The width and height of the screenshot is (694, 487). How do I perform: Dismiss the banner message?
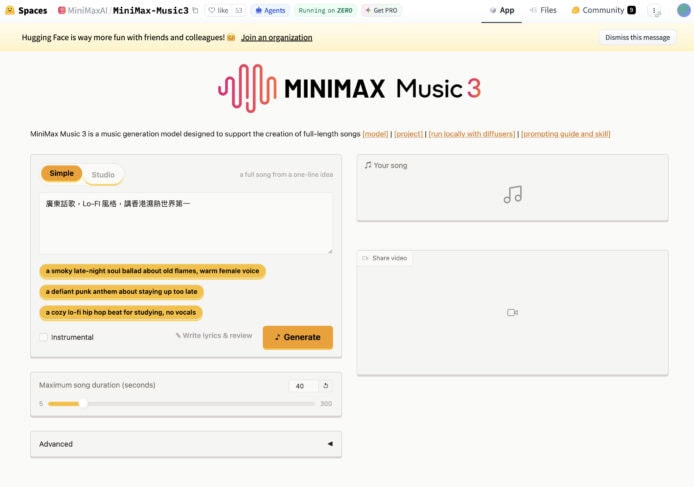pyautogui.click(x=637, y=38)
